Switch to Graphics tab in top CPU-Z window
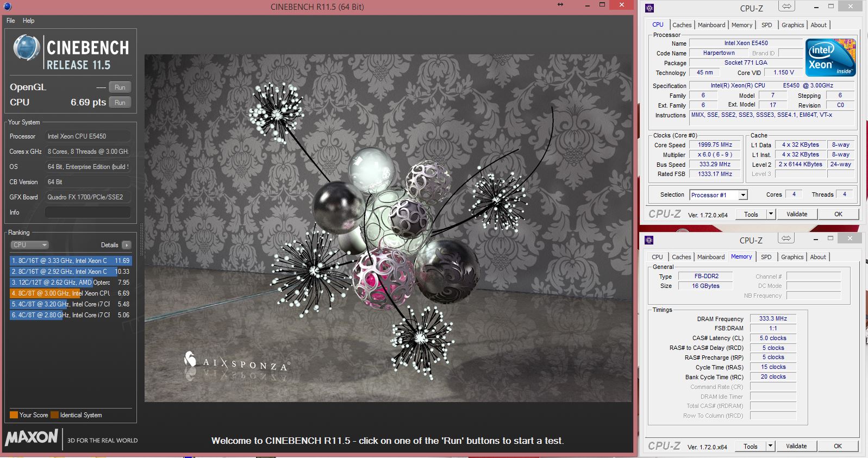Image resolution: width=868 pixels, height=458 pixels. (x=792, y=25)
